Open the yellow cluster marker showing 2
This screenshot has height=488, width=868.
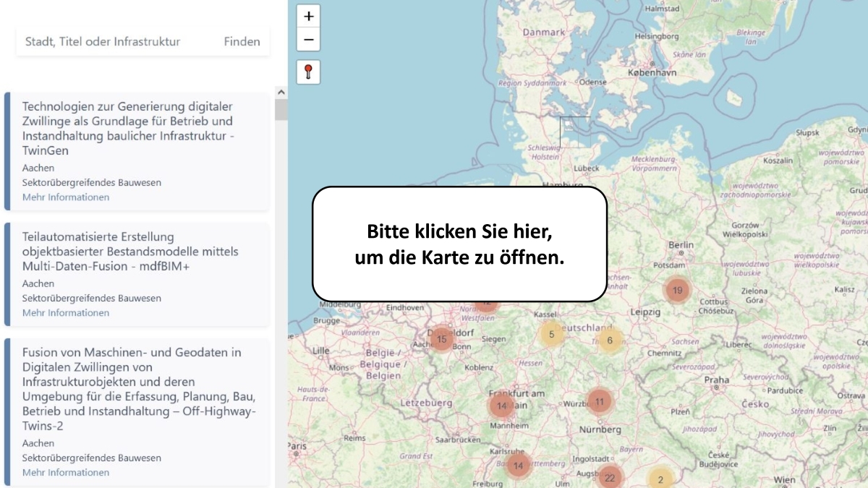660,479
